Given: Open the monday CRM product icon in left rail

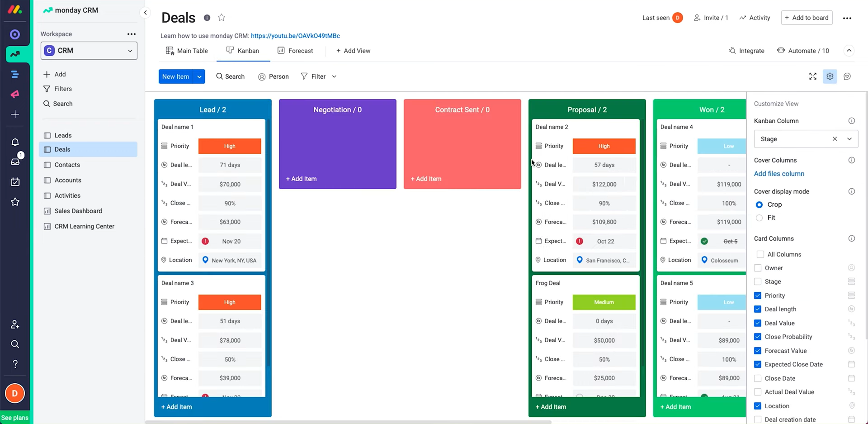Looking at the screenshot, I should [15, 54].
